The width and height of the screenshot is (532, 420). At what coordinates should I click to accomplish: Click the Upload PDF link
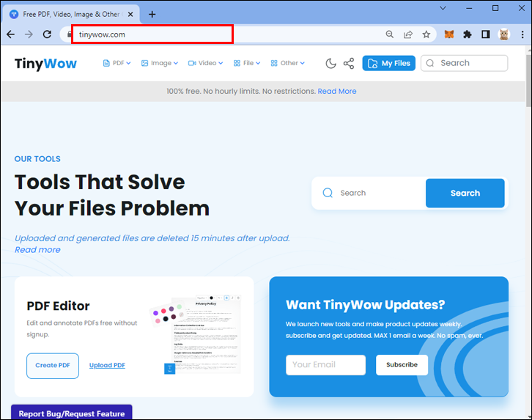coord(107,365)
